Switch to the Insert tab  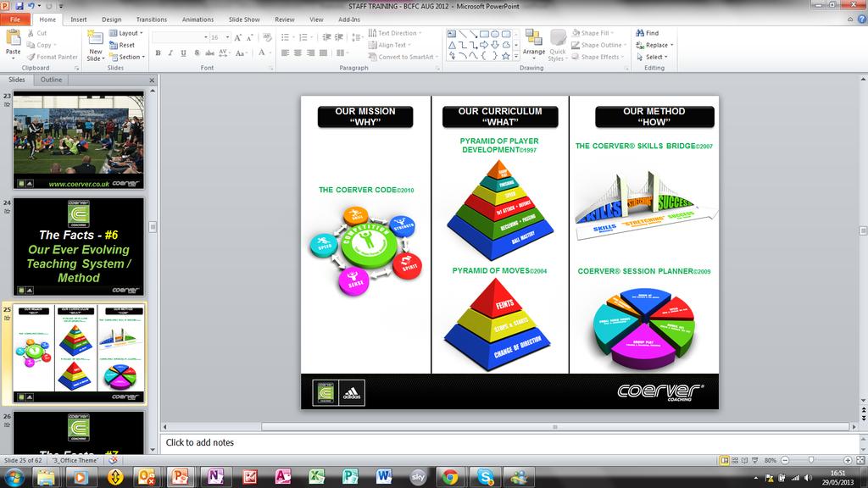(79, 19)
